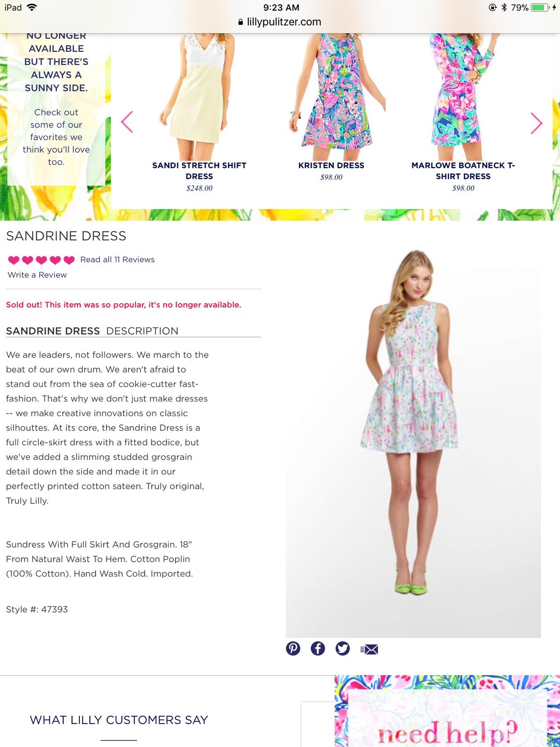Tap the lillypulitzer.com address bar
560x747 pixels.
pyautogui.click(x=280, y=22)
